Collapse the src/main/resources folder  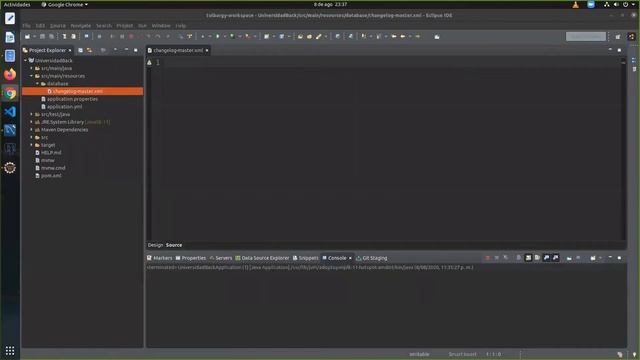click(31, 76)
